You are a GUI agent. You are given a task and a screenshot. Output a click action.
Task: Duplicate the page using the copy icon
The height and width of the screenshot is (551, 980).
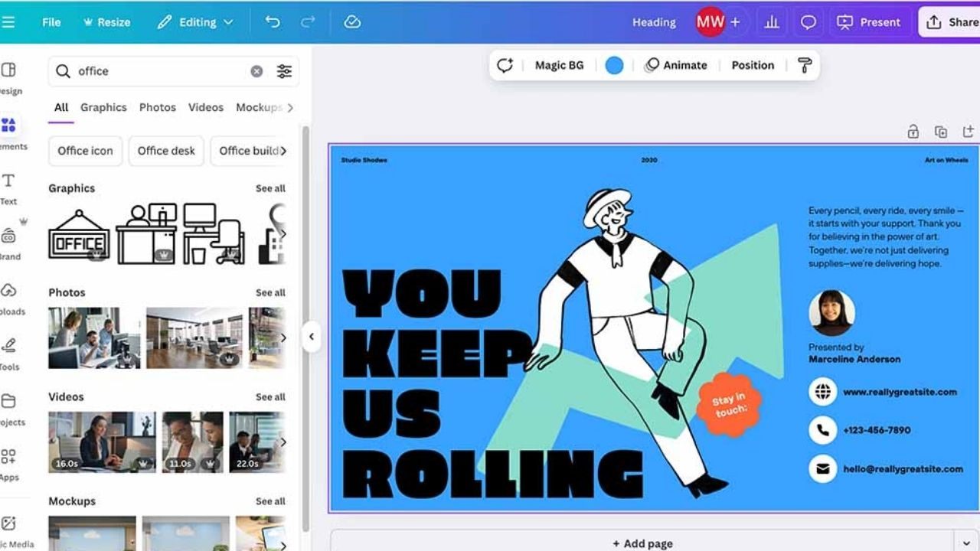tap(940, 132)
